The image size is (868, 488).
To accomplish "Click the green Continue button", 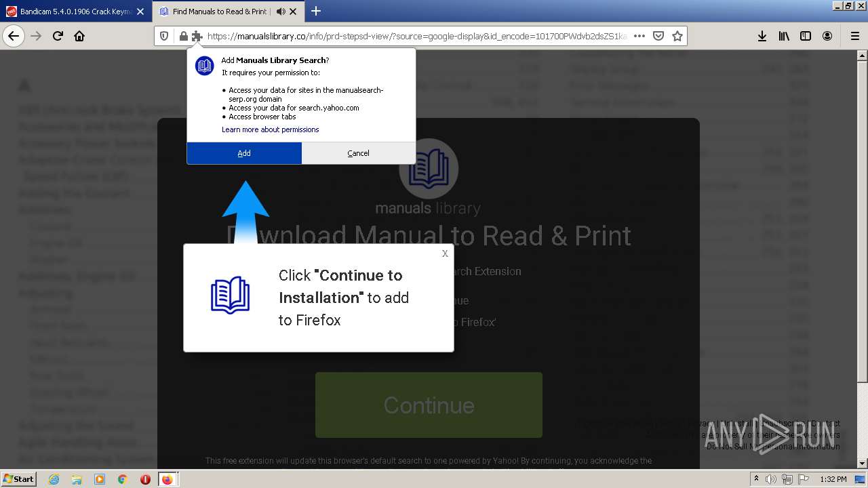I will point(429,405).
